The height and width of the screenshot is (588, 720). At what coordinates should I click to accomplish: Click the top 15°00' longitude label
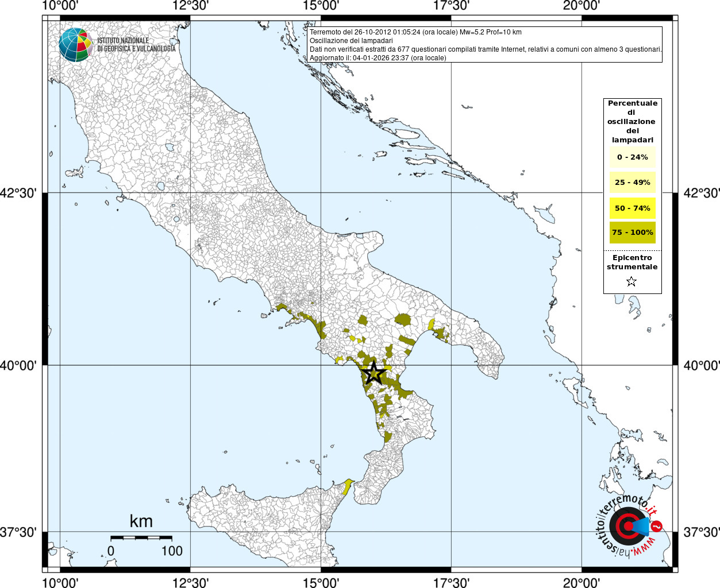(321, 6)
